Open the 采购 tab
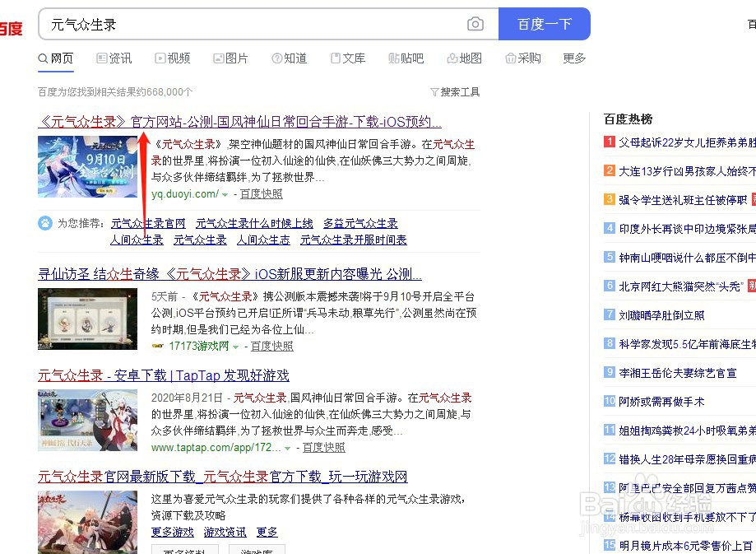Viewport: 756px width, 554px height. [522, 58]
